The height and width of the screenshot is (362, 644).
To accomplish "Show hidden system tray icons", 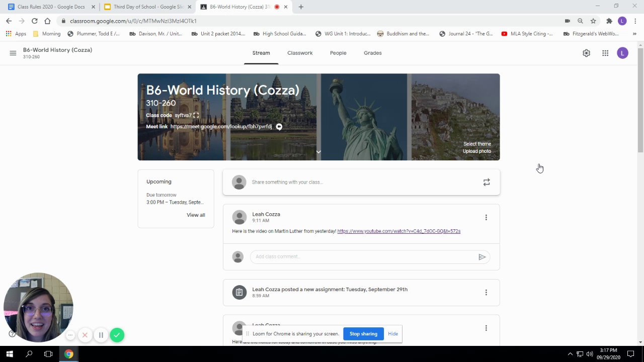I will pyautogui.click(x=570, y=354).
